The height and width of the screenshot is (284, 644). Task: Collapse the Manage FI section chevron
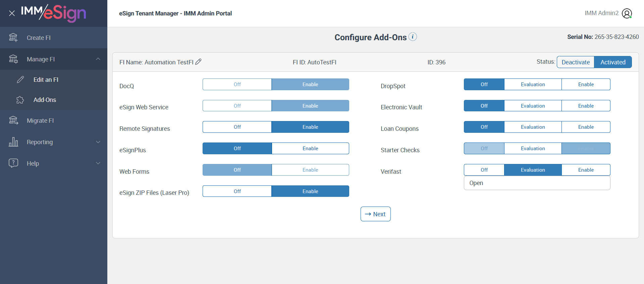click(x=98, y=59)
